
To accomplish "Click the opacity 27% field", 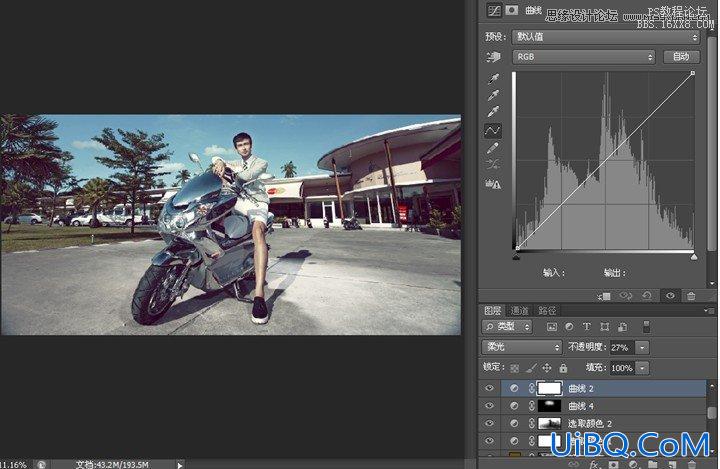I will click(x=622, y=347).
